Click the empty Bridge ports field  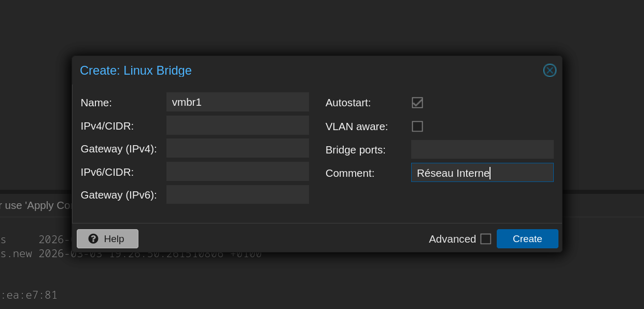pos(482,149)
